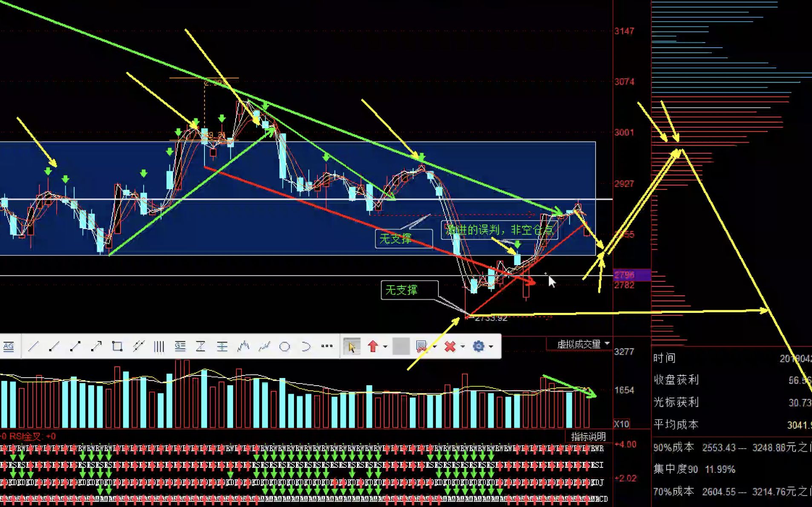The height and width of the screenshot is (507, 812).
Task: Delete drawings with red X
Action: tap(450, 347)
